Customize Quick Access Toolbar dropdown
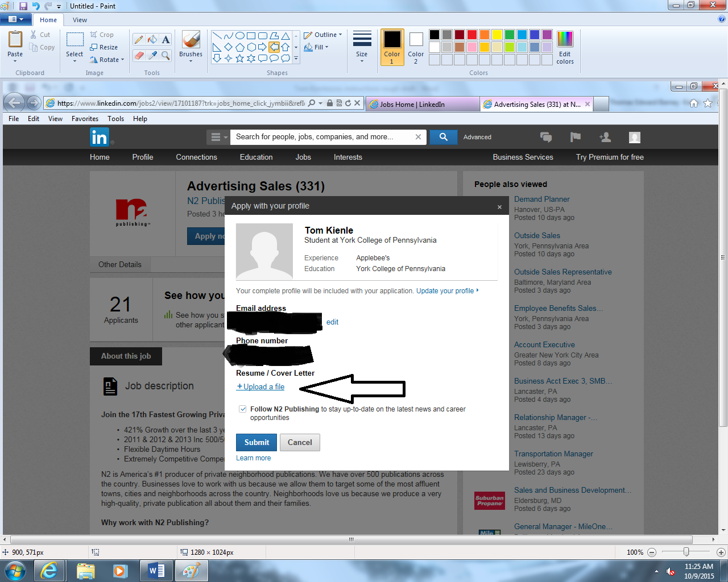This screenshot has width=728, height=582. pyautogui.click(x=59, y=6)
